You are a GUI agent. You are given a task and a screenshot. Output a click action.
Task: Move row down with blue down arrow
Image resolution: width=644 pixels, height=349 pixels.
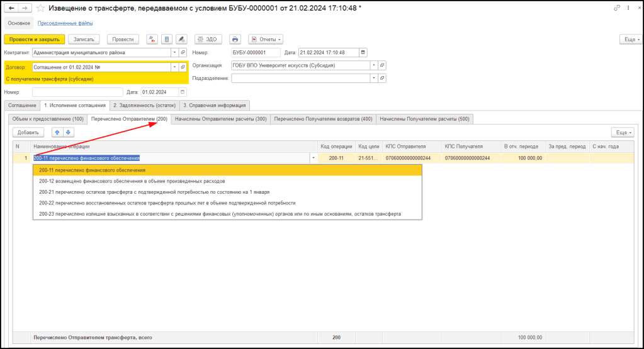pyautogui.click(x=69, y=132)
